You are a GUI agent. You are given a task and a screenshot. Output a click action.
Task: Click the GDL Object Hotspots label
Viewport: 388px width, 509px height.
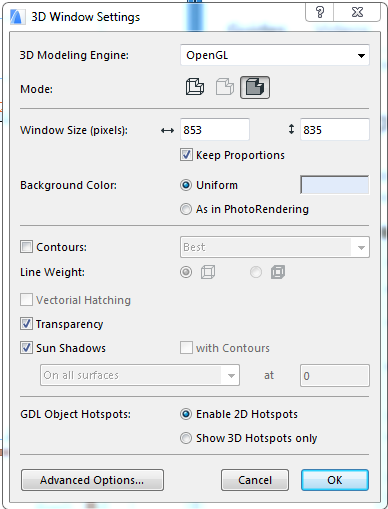[x=76, y=414]
